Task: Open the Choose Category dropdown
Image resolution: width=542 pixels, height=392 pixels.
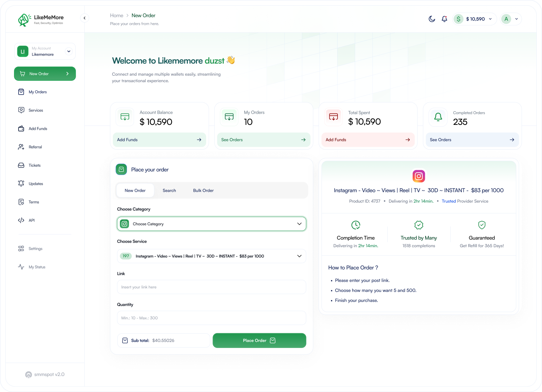Action: click(x=211, y=224)
